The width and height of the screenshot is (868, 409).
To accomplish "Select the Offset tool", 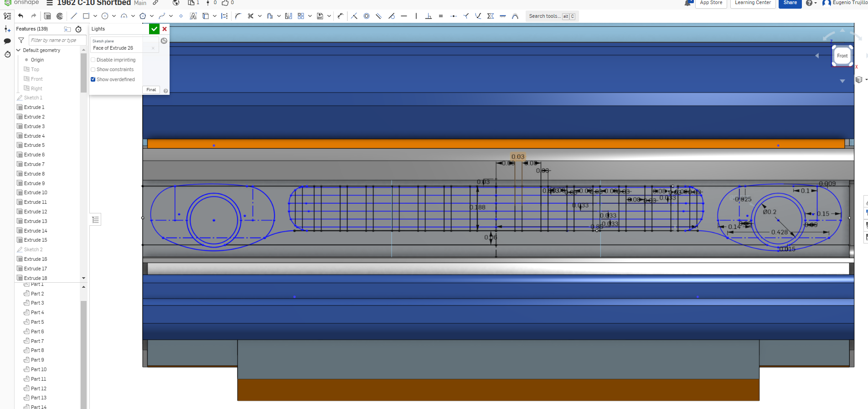I will click(x=270, y=16).
